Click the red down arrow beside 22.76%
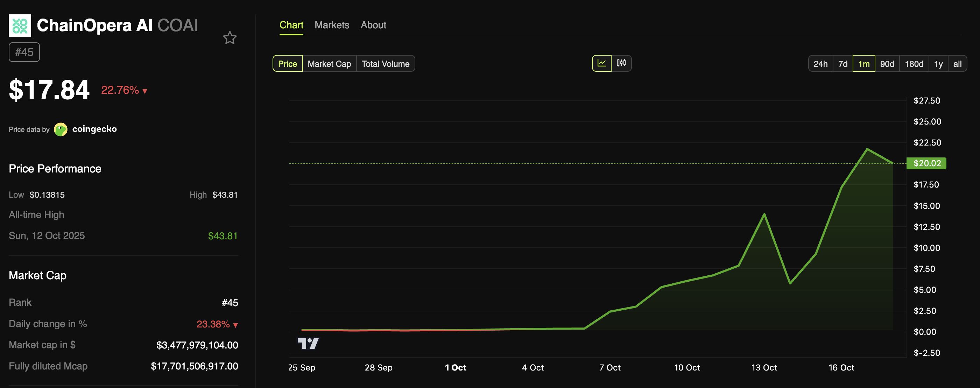980x388 pixels. 144,91
